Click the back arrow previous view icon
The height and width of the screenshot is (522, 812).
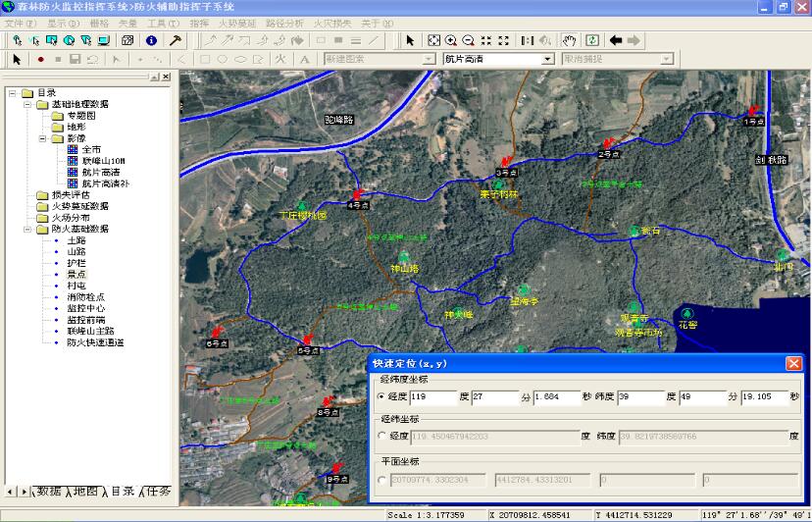coord(616,40)
